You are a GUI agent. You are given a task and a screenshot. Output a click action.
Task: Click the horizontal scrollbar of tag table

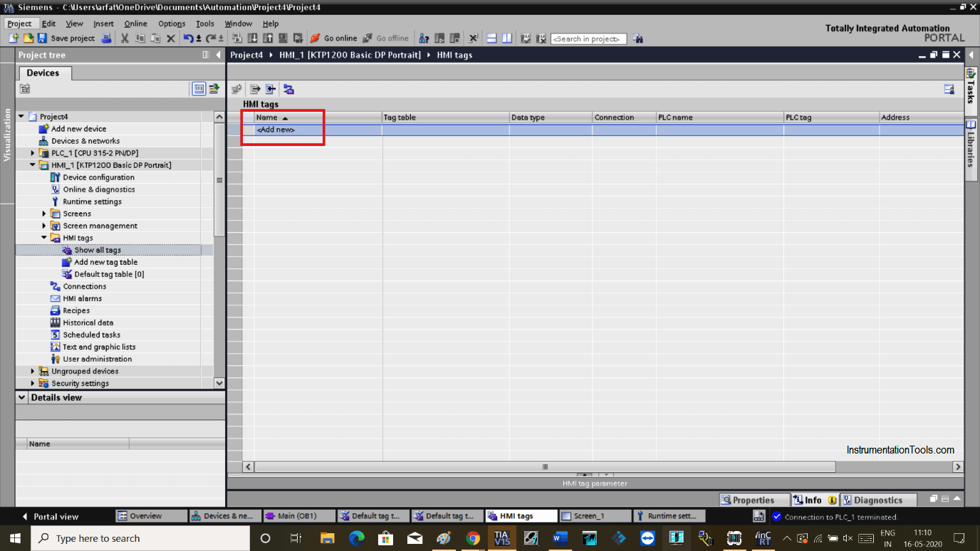pos(545,467)
